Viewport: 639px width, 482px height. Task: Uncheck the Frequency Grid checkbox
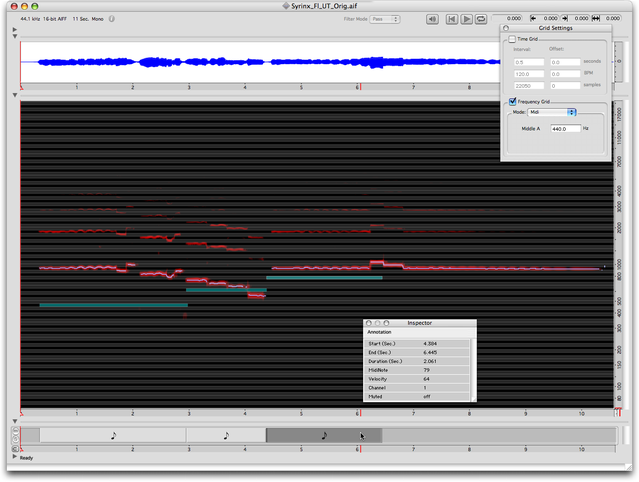pos(512,102)
